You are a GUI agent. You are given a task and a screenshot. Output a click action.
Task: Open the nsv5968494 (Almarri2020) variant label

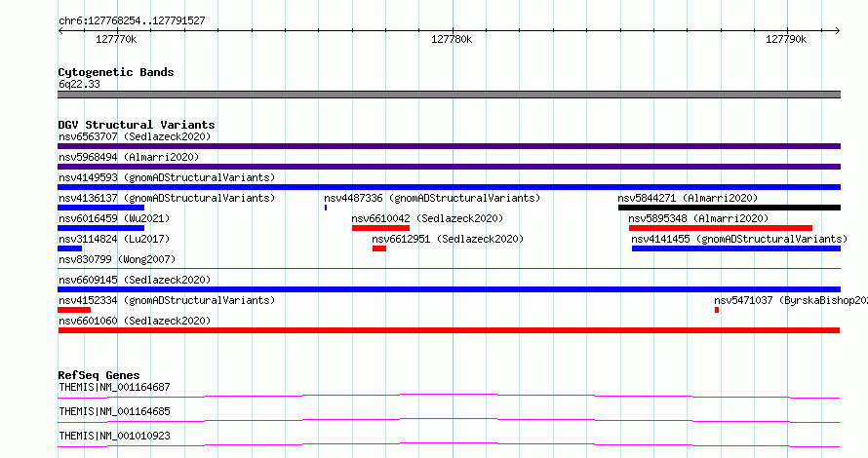click(129, 157)
